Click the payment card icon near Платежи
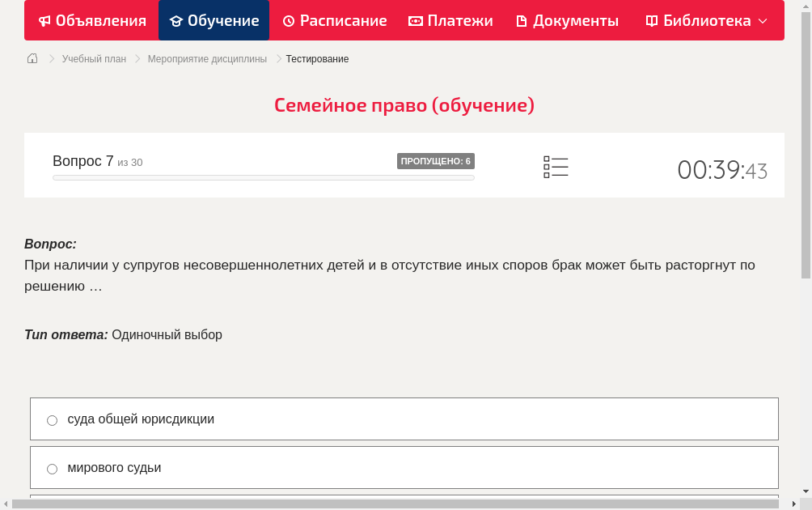 click(x=415, y=20)
